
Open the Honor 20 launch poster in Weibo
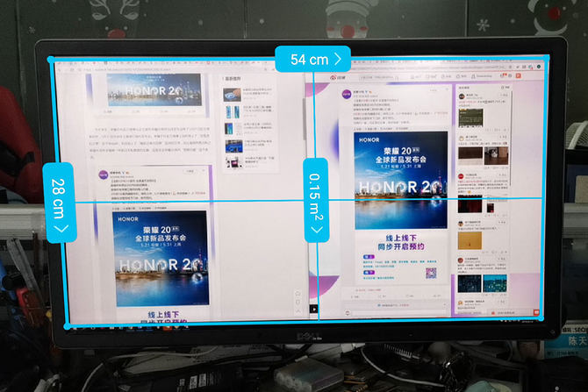pos(400,181)
